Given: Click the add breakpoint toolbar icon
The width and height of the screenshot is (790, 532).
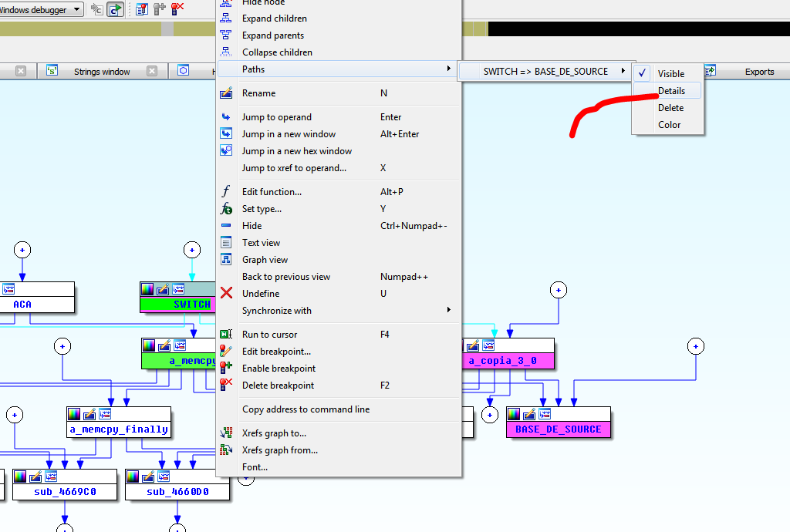Looking at the screenshot, I should pyautogui.click(x=160, y=9).
